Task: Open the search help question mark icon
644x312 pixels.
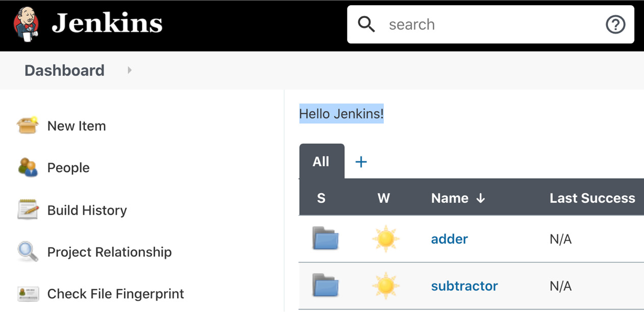Action: (x=615, y=24)
